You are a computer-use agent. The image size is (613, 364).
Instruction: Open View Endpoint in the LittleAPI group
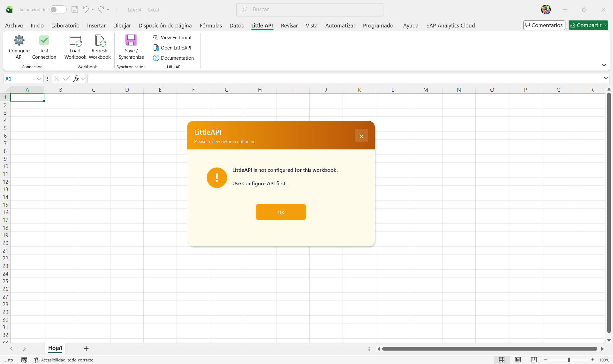pyautogui.click(x=172, y=37)
